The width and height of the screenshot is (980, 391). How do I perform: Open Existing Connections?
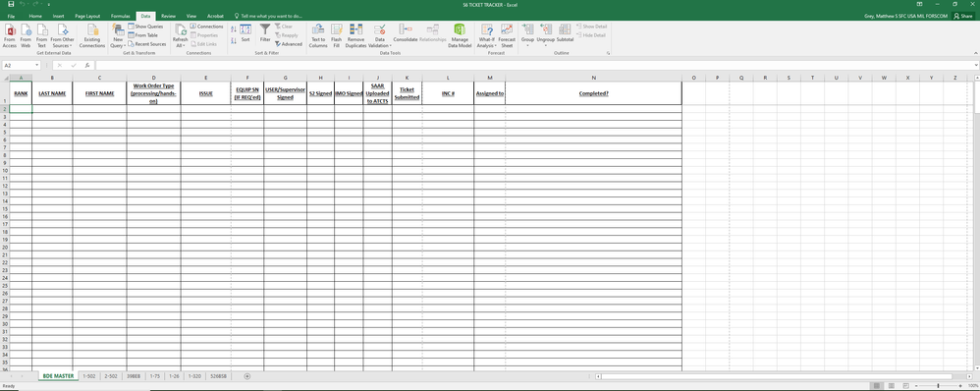92,35
